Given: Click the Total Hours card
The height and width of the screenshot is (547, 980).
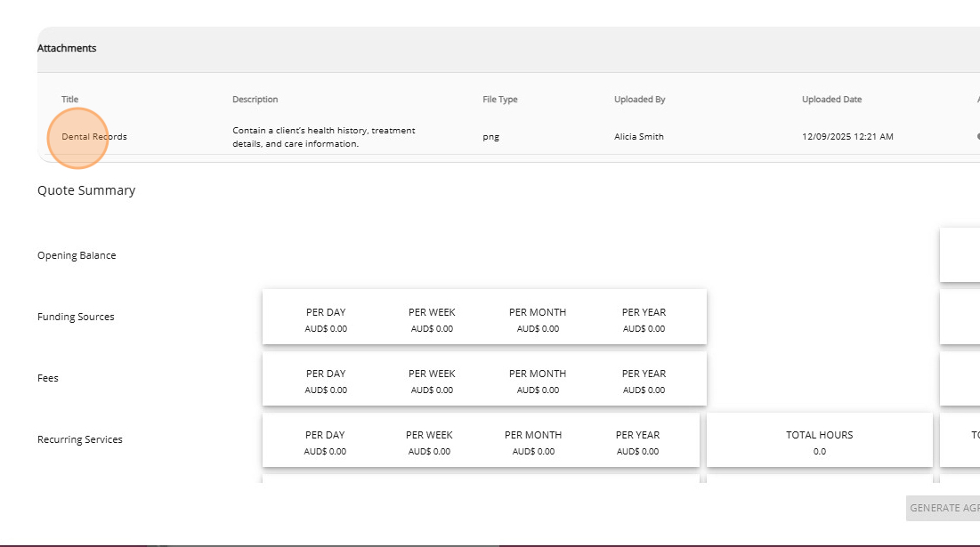Looking at the screenshot, I should tap(819, 442).
